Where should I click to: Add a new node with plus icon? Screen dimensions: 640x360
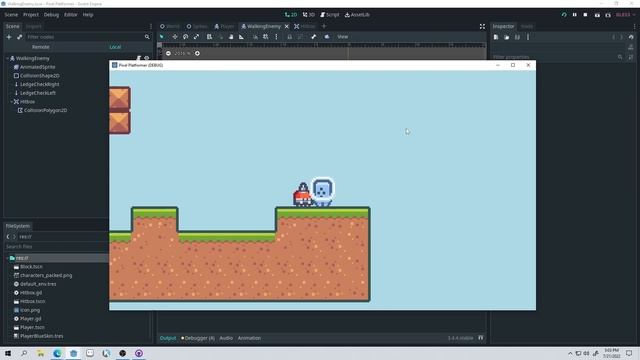point(9,37)
